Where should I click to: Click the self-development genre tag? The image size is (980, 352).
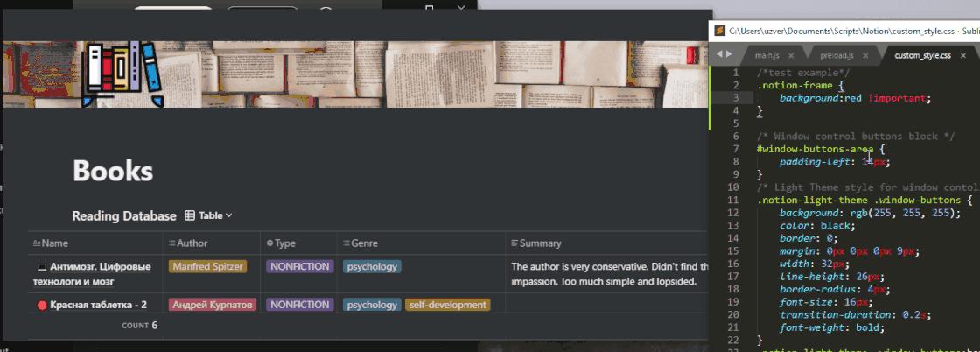coord(447,305)
